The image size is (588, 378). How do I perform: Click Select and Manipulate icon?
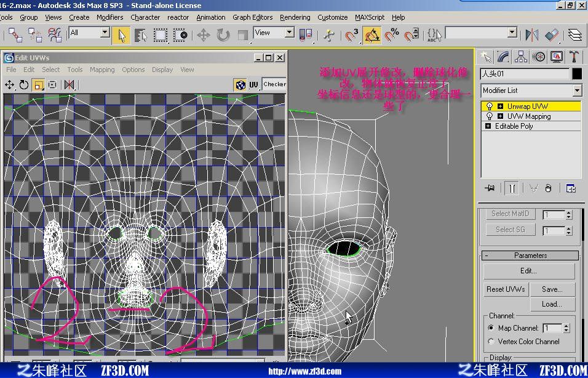click(x=329, y=36)
